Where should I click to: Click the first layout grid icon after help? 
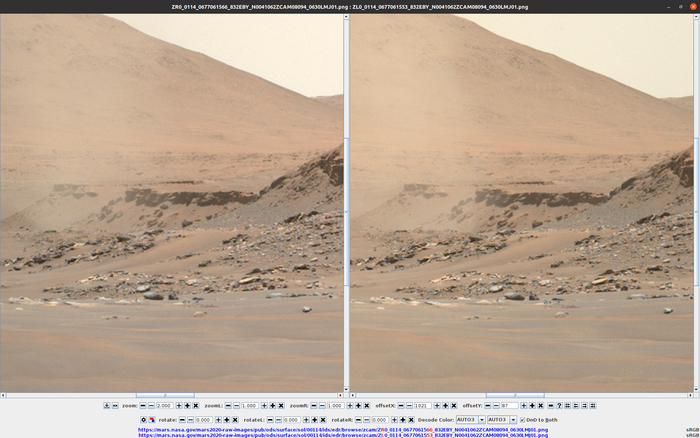[x=567, y=406]
